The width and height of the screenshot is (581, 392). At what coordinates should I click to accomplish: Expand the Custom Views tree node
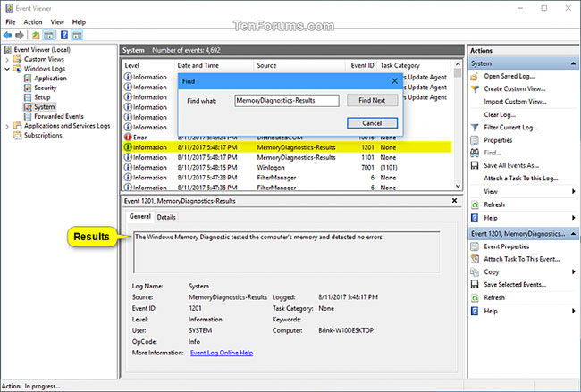7,59
